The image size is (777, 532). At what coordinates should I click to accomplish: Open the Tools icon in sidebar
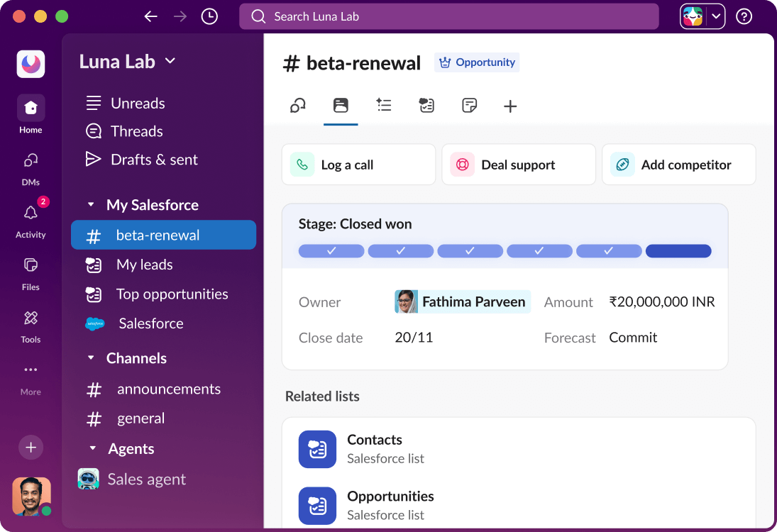30,319
